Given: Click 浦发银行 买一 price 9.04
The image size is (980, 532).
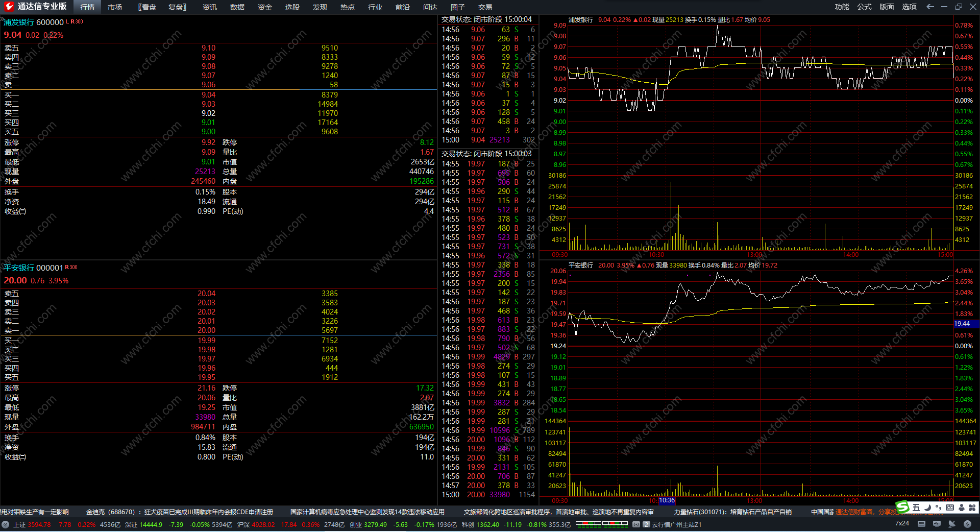Looking at the screenshot, I should tap(208, 95).
